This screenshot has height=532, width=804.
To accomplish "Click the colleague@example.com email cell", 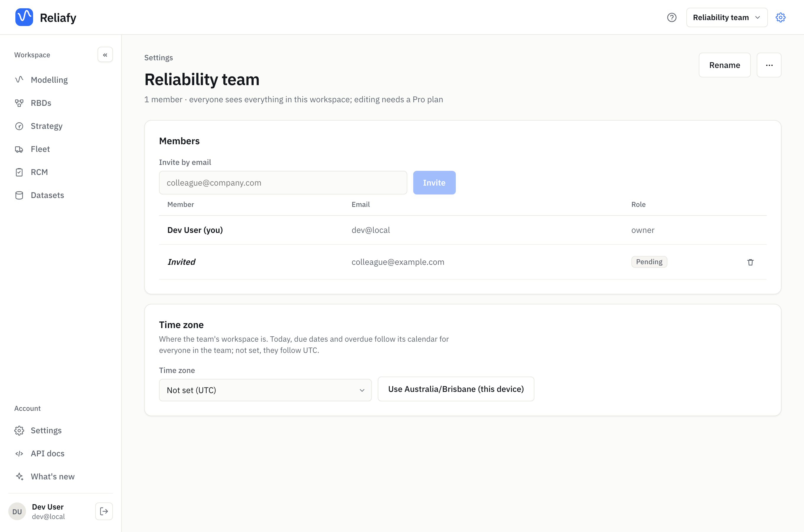I will coord(398,262).
